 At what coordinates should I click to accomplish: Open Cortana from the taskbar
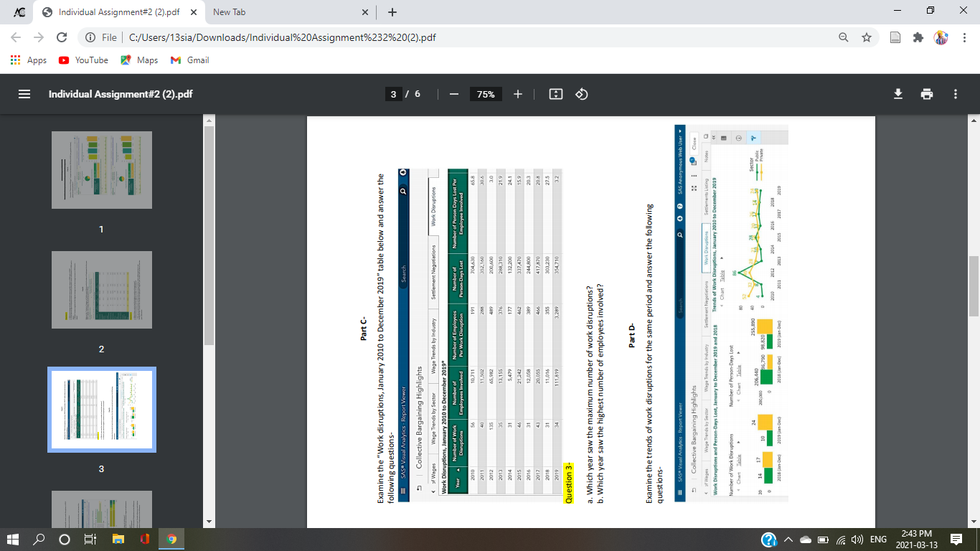pyautogui.click(x=65, y=539)
